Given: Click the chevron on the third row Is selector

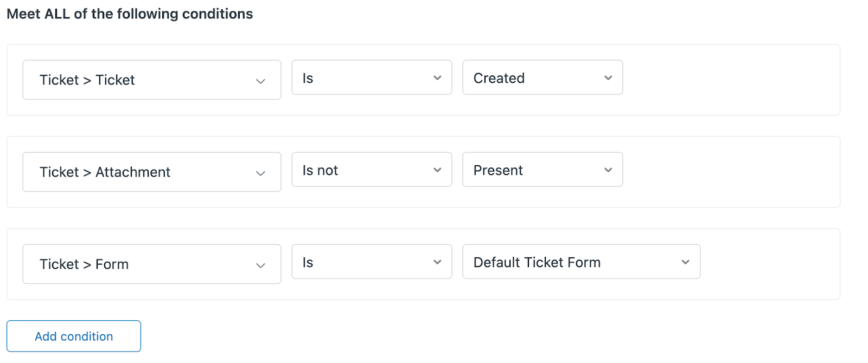Looking at the screenshot, I should pos(437,262).
